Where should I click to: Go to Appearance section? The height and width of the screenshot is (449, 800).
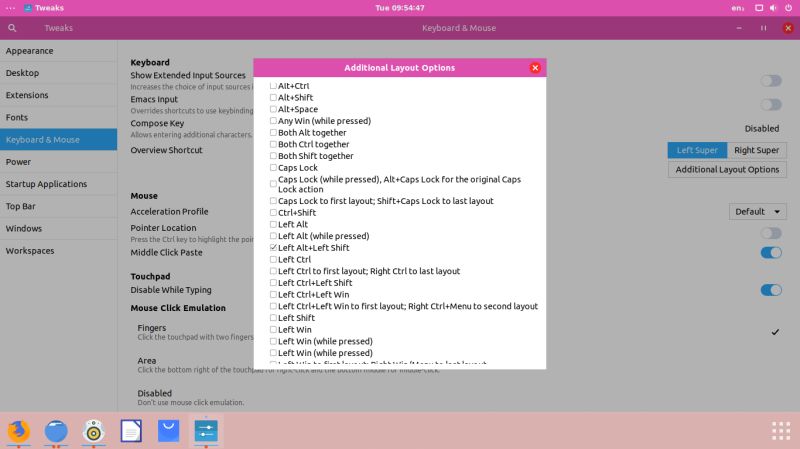pyautogui.click(x=58, y=51)
